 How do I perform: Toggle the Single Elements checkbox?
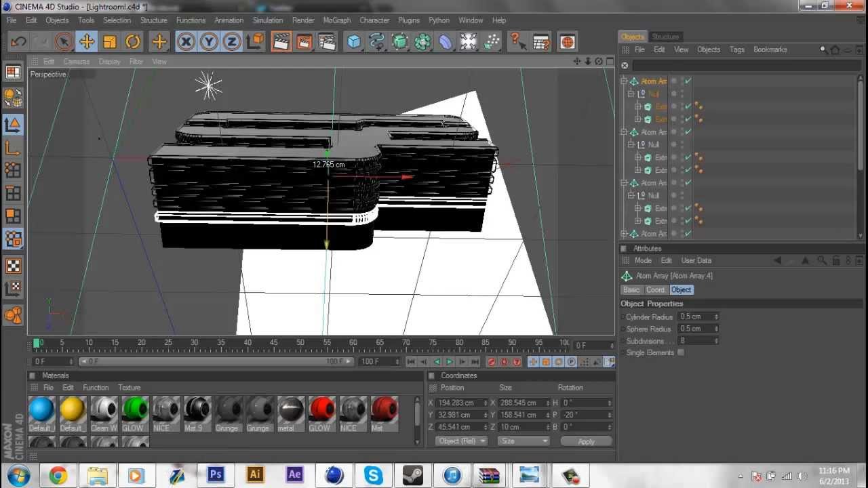(x=681, y=352)
